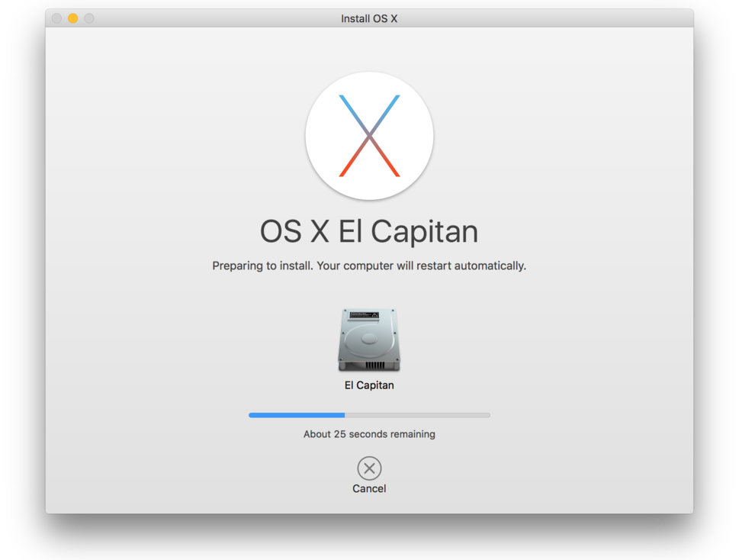Viewport: 739px width, 560px height.
Task: Click the green zoom traffic light
Action: tap(89, 18)
